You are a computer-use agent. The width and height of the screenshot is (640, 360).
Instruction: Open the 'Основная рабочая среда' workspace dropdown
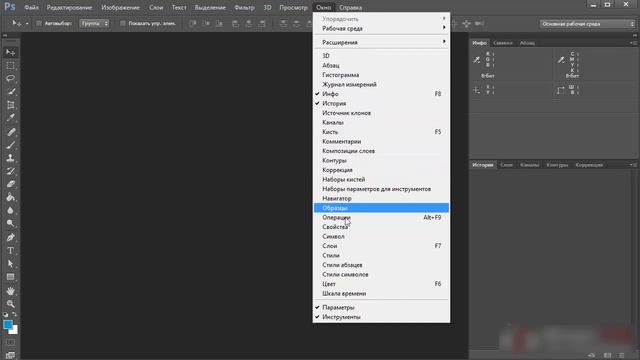[x=587, y=24]
